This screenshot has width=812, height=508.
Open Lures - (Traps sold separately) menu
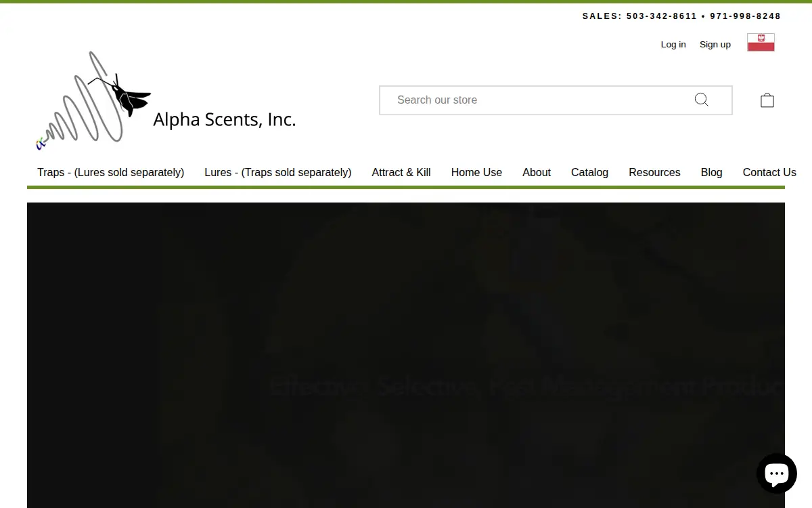(278, 172)
